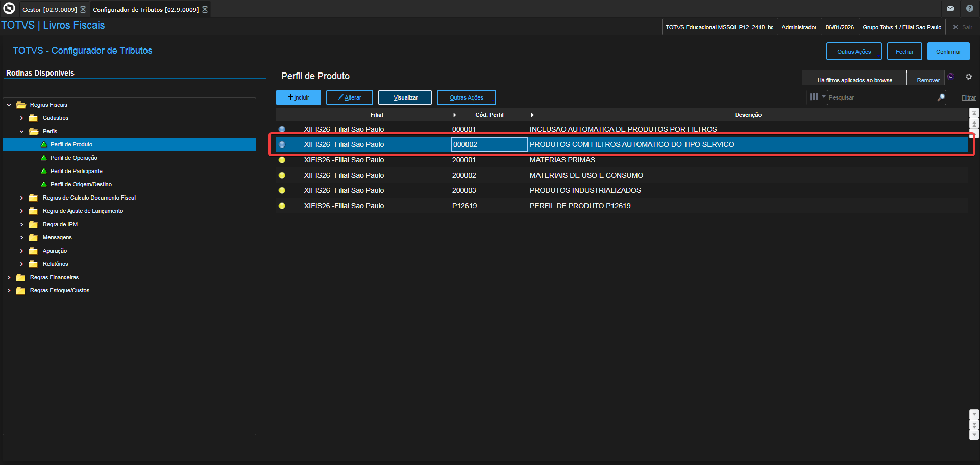Expand the Regra de IPM node

pyautogui.click(x=21, y=224)
